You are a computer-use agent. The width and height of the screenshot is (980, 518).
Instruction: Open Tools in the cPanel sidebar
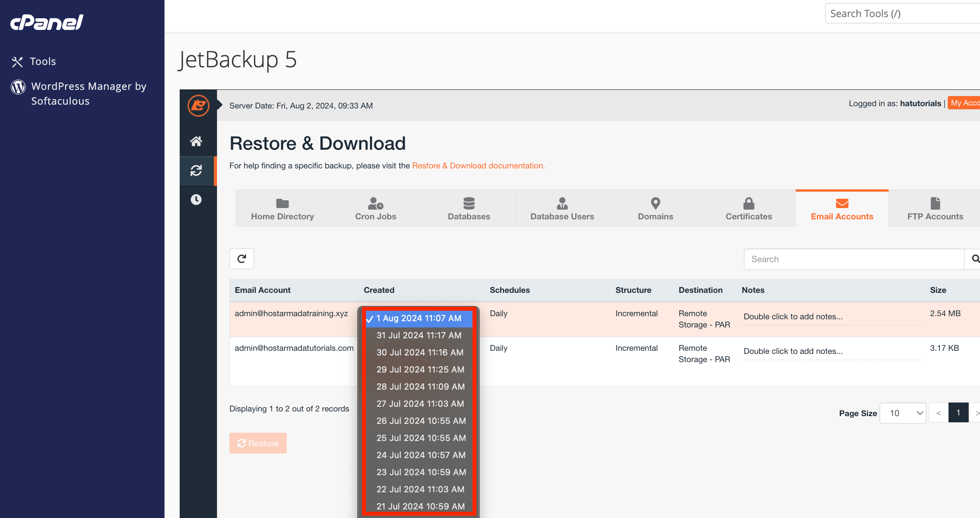pos(34,61)
